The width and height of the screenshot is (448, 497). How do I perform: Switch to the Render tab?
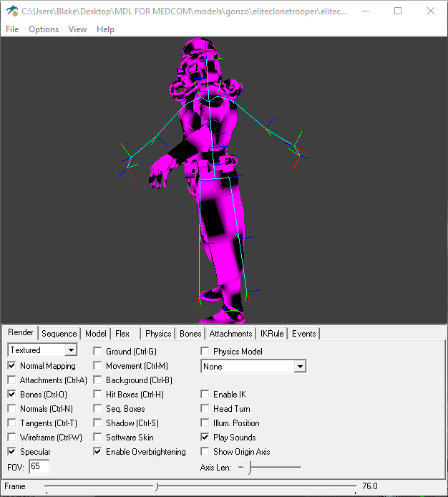point(21,332)
